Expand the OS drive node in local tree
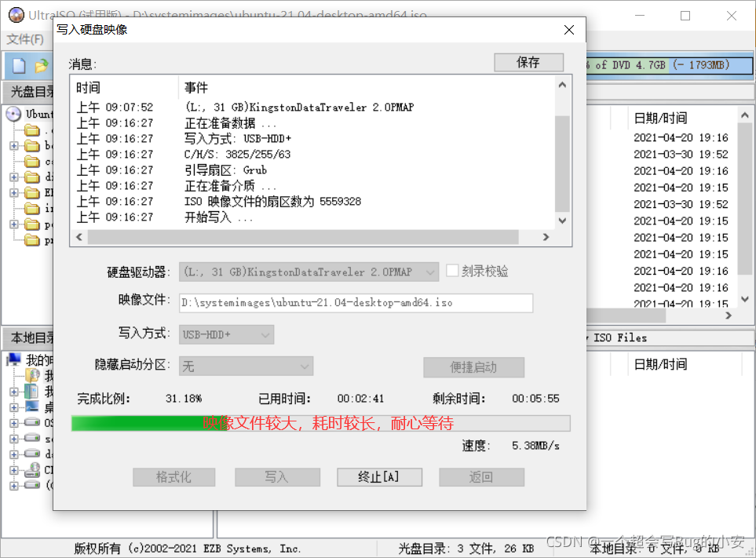The height and width of the screenshot is (558, 756). (x=14, y=423)
